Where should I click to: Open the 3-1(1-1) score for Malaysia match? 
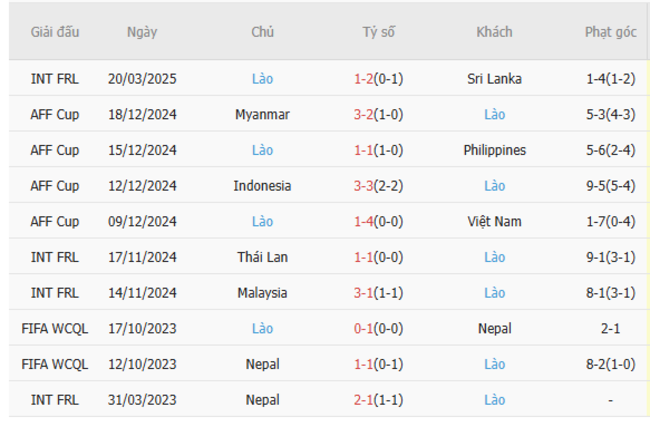tap(378, 293)
